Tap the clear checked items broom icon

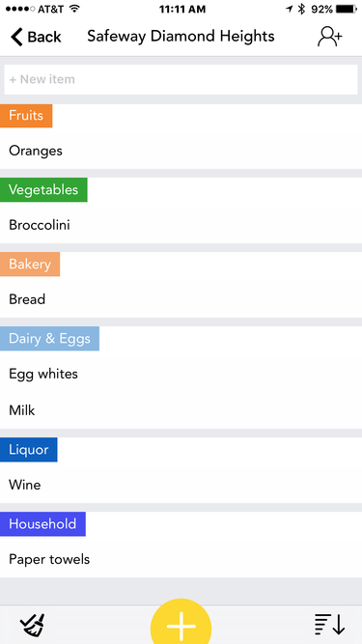pyautogui.click(x=32, y=625)
